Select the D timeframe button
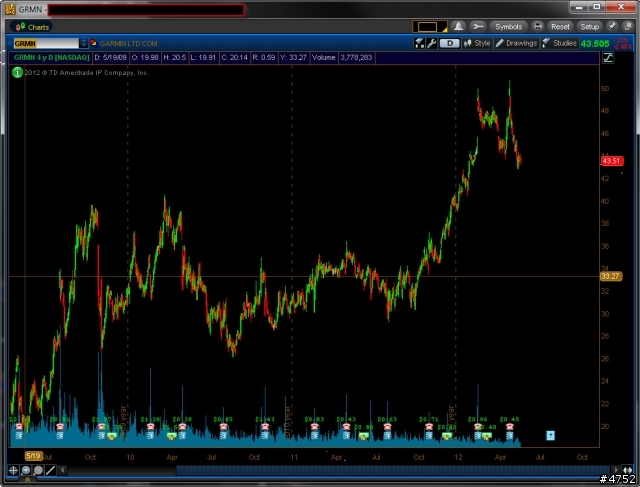 coord(449,43)
